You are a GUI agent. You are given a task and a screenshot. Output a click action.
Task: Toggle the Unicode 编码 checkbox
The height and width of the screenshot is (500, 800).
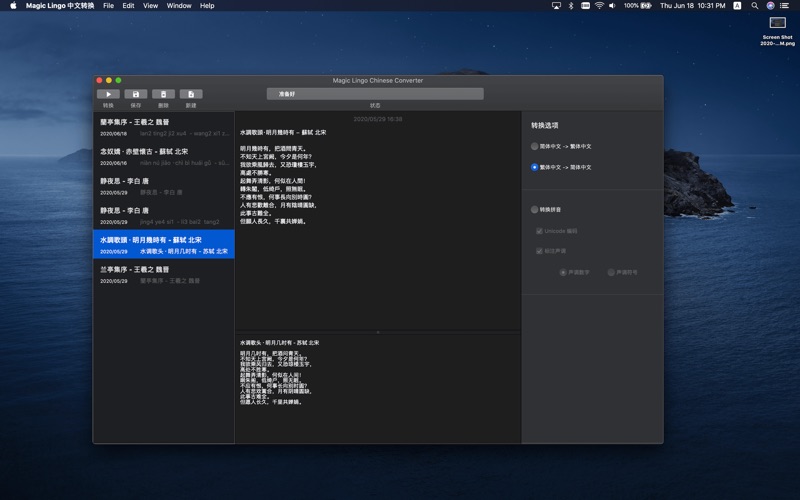click(x=540, y=231)
